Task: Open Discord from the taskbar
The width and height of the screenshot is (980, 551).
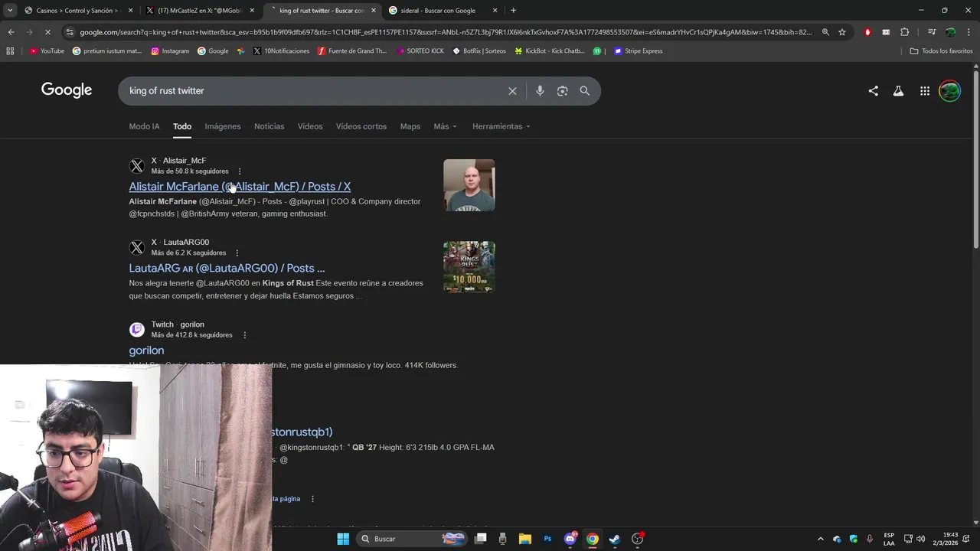Action: pos(570,539)
